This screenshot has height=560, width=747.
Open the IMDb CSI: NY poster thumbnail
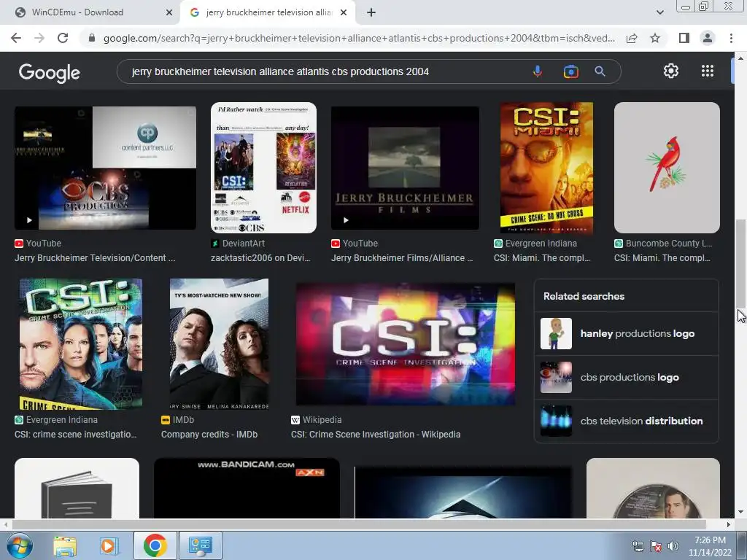pyautogui.click(x=219, y=344)
